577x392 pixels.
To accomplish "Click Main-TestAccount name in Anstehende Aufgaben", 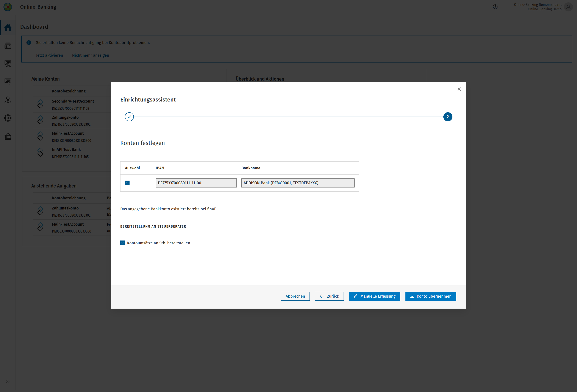I will 68,224.
